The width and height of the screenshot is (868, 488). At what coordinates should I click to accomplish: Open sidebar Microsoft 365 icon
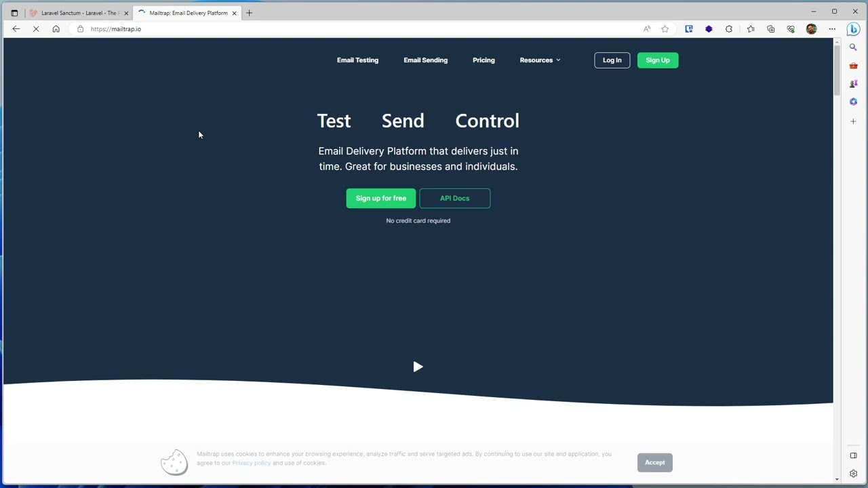coord(854,102)
